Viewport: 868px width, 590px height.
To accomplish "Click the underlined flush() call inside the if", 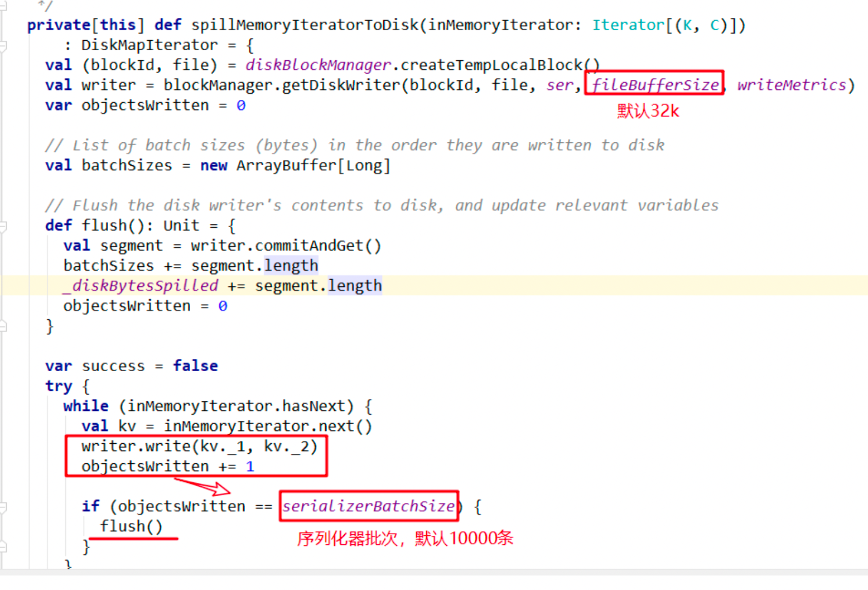I will 131,526.
